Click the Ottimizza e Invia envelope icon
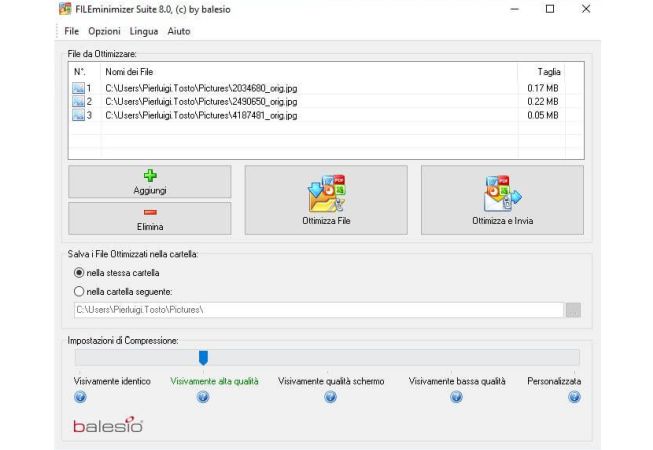This screenshot has width=653, height=450. pyautogui.click(x=502, y=194)
